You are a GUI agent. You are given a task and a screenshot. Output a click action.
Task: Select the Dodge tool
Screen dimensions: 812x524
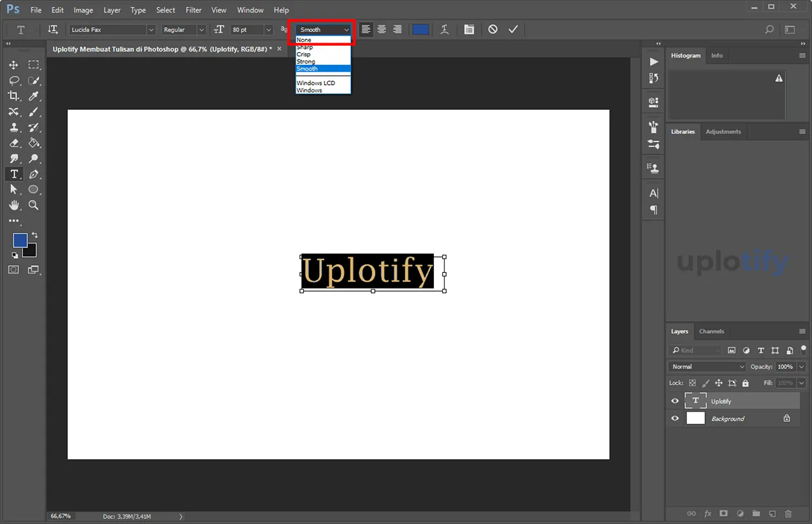34,159
